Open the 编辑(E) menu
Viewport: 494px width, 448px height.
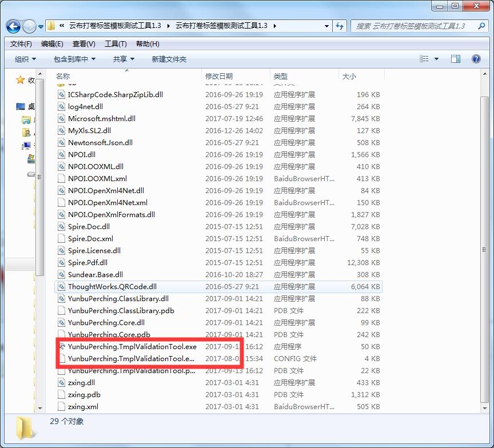click(x=52, y=44)
